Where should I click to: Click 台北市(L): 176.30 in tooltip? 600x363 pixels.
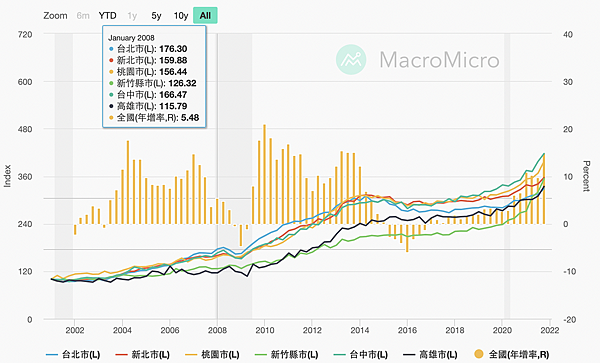click(148, 49)
